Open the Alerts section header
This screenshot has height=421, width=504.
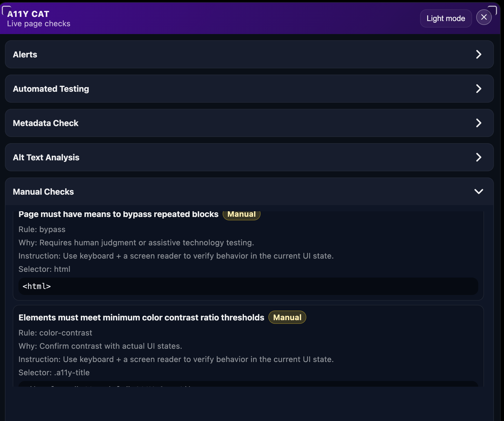click(x=25, y=55)
